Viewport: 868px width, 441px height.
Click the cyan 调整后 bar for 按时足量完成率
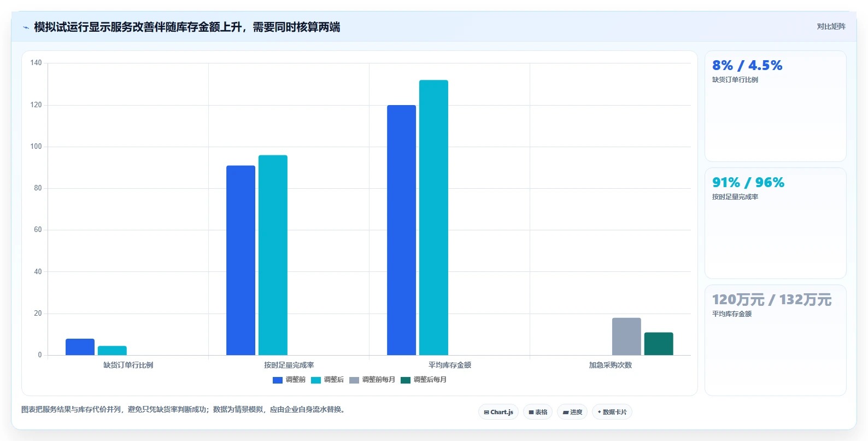coord(273,255)
